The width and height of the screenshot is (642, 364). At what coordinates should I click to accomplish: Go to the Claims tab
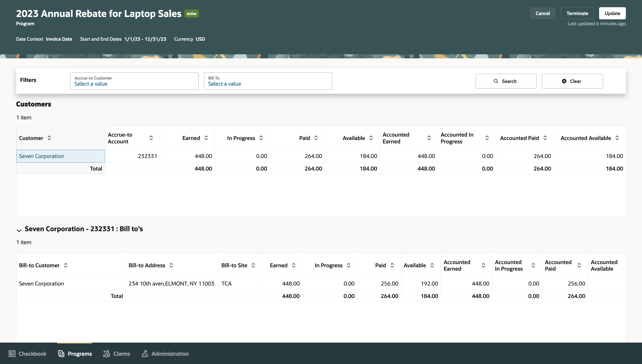tap(117, 353)
